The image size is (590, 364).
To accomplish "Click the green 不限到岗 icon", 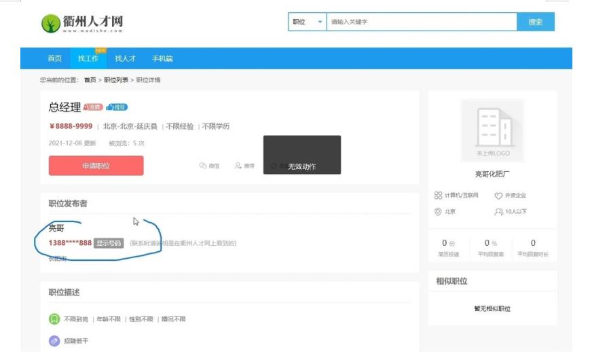I will (x=54, y=319).
